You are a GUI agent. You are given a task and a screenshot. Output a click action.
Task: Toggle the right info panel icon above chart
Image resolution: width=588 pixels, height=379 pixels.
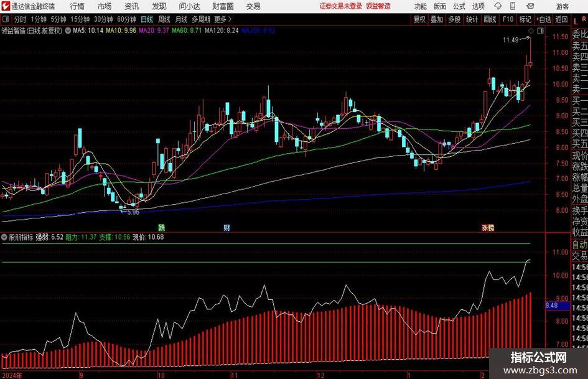coord(540,30)
